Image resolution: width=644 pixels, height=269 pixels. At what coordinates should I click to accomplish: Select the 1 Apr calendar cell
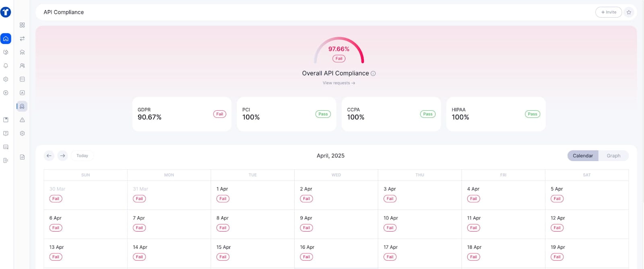(x=252, y=195)
